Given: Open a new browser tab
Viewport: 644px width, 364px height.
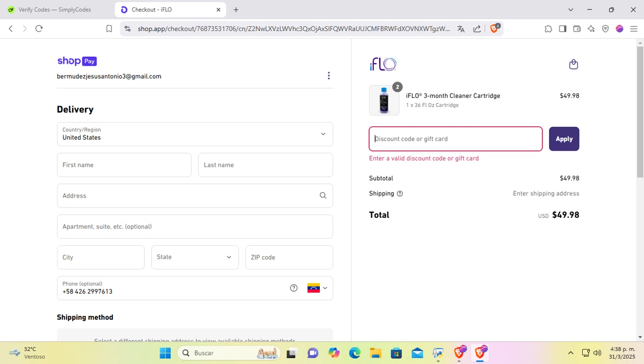Looking at the screenshot, I should [236, 9].
